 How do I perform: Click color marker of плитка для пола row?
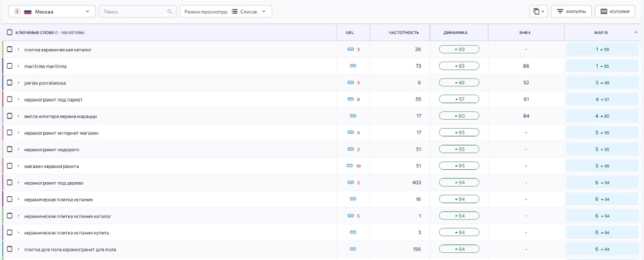pos(3,249)
